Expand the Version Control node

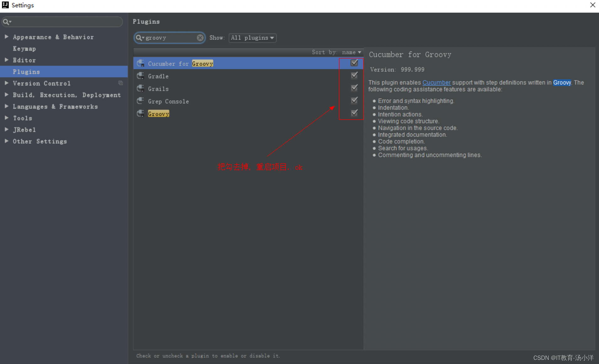pyautogui.click(x=6, y=83)
